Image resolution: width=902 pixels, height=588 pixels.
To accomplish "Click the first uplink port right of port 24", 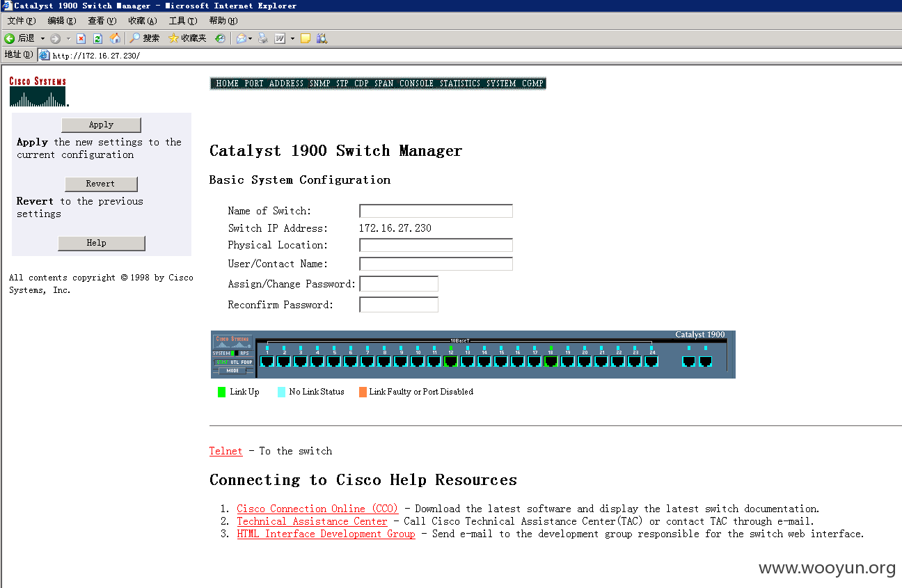I will [689, 361].
